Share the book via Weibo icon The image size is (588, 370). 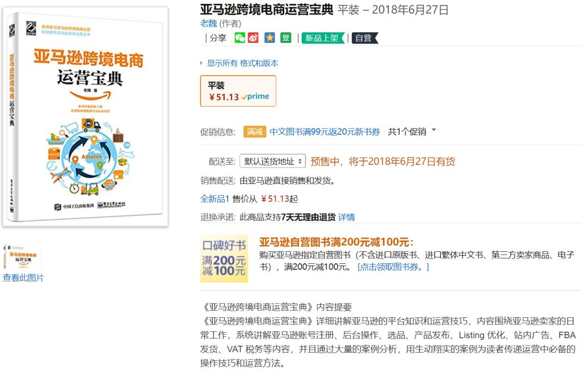pos(253,38)
